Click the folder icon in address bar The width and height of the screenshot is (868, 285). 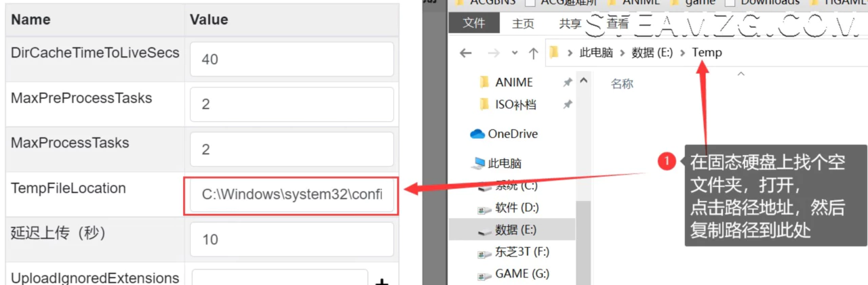554,53
